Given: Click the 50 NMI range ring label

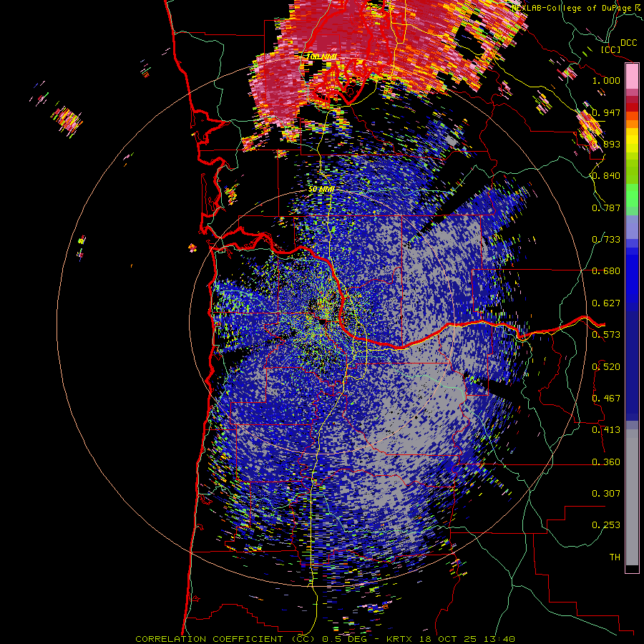Looking at the screenshot, I should [321, 190].
